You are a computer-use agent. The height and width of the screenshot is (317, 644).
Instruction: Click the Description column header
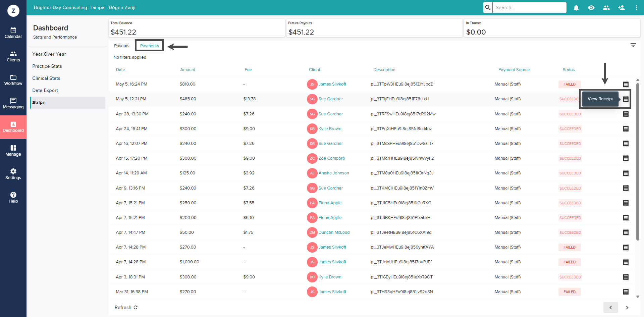(x=384, y=70)
